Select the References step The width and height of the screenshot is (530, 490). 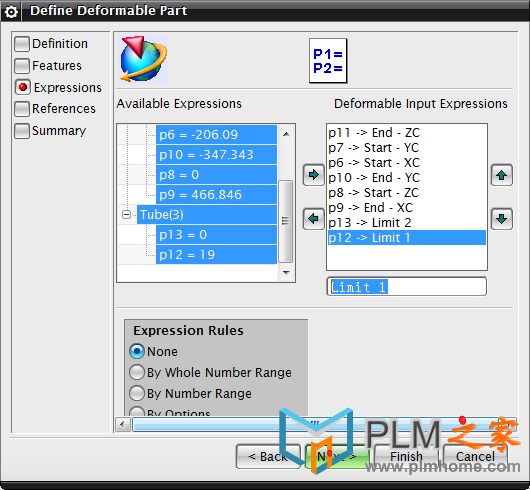coord(55,109)
